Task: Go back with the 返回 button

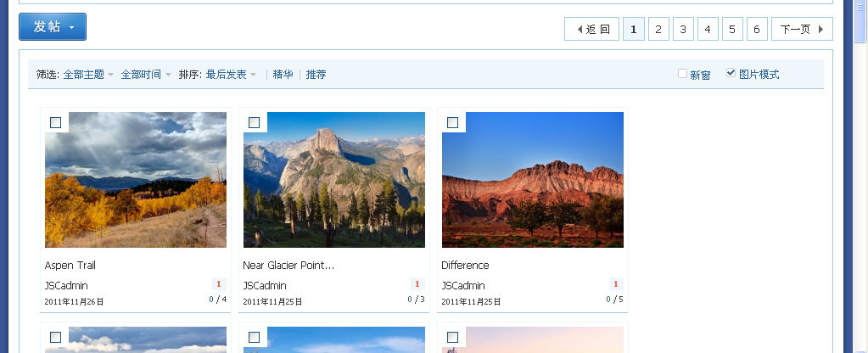Action: tap(591, 29)
